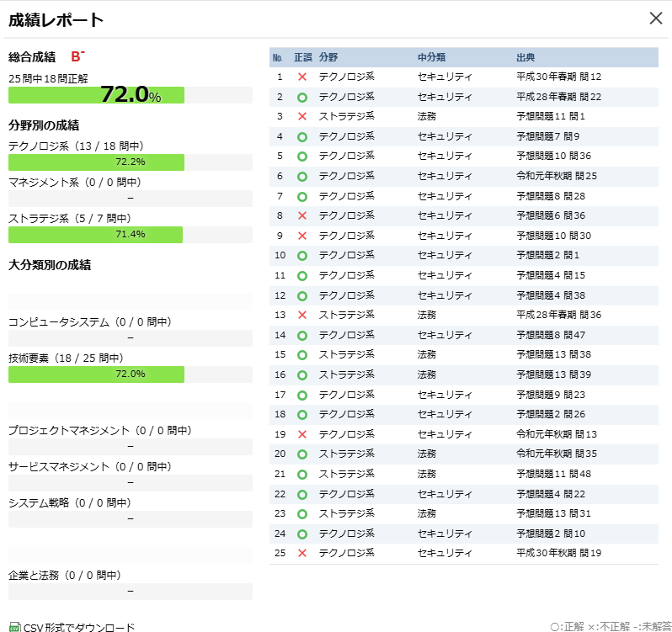Click the green circle on row 14
Image resolution: width=672 pixels, height=632 pixels.
click(302, 335)
